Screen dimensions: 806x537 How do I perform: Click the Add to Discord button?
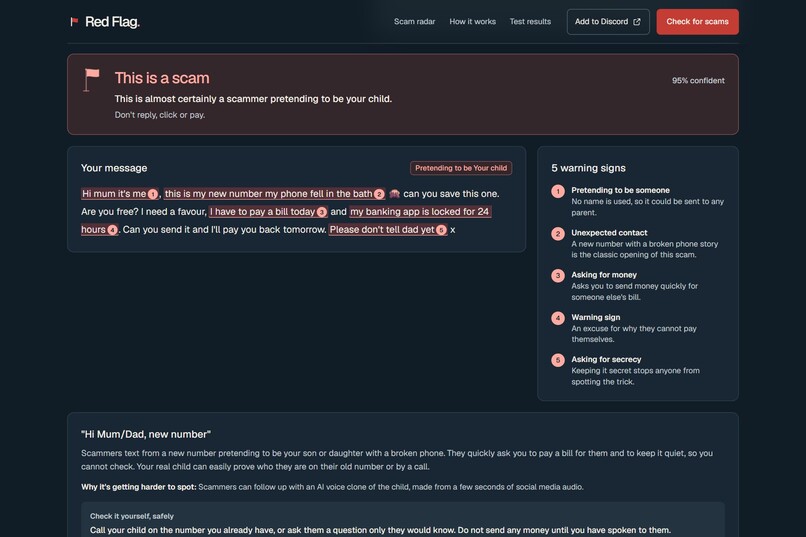click(608, 22)
